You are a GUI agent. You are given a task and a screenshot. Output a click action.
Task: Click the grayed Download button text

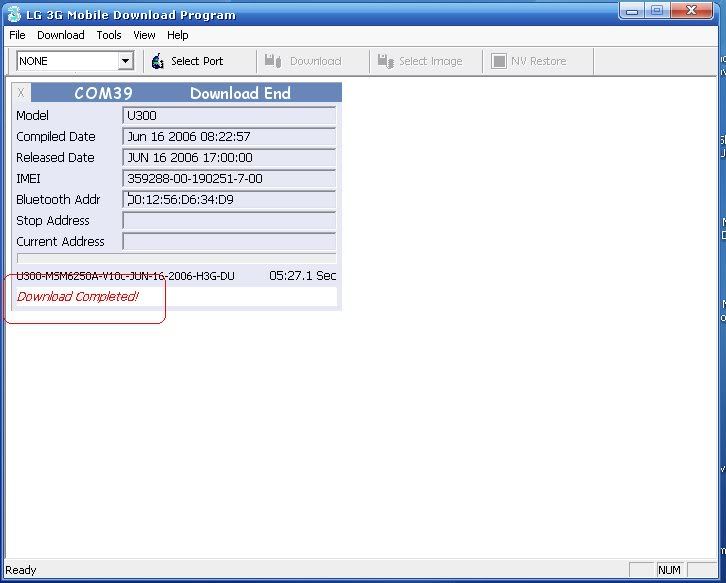click(x=315, y=61)
